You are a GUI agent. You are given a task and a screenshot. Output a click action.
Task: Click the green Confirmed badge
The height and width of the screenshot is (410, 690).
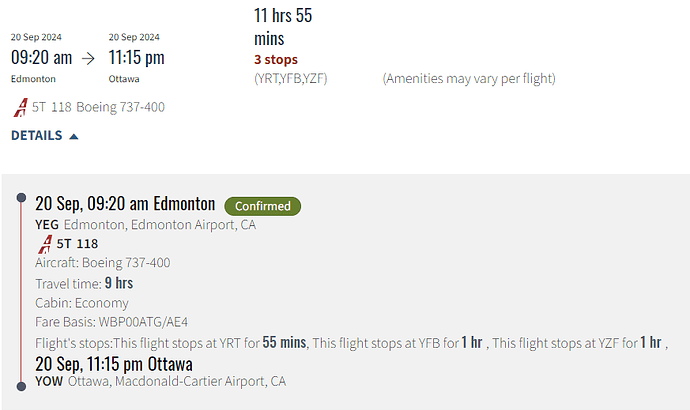click(262, 206)
